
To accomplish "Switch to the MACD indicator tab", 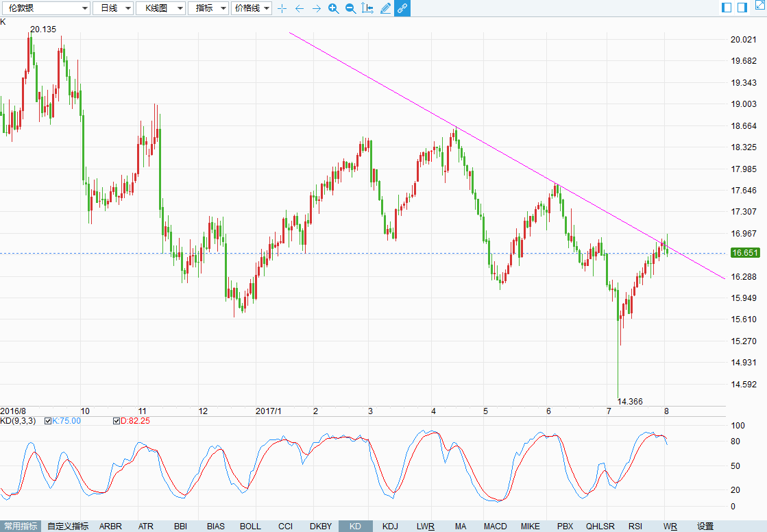I will [495, 527].
